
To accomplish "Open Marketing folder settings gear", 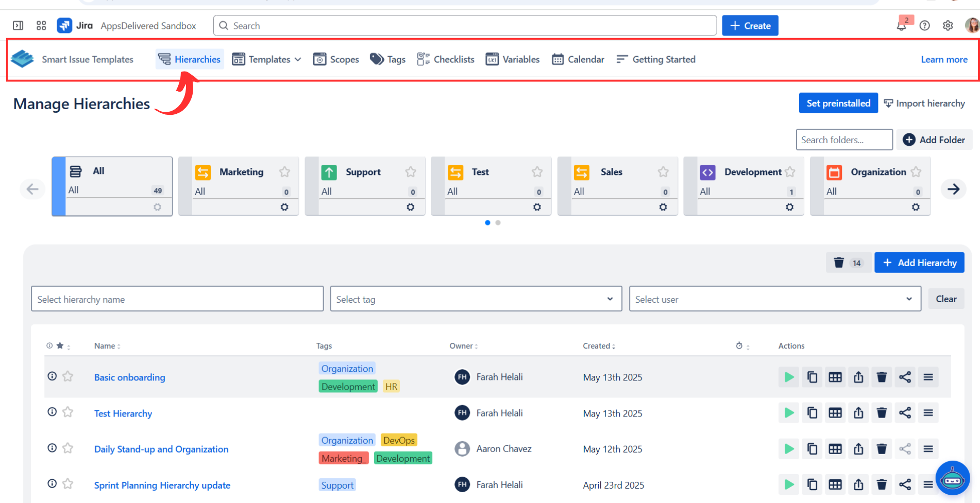I will (x=284, y=207).
